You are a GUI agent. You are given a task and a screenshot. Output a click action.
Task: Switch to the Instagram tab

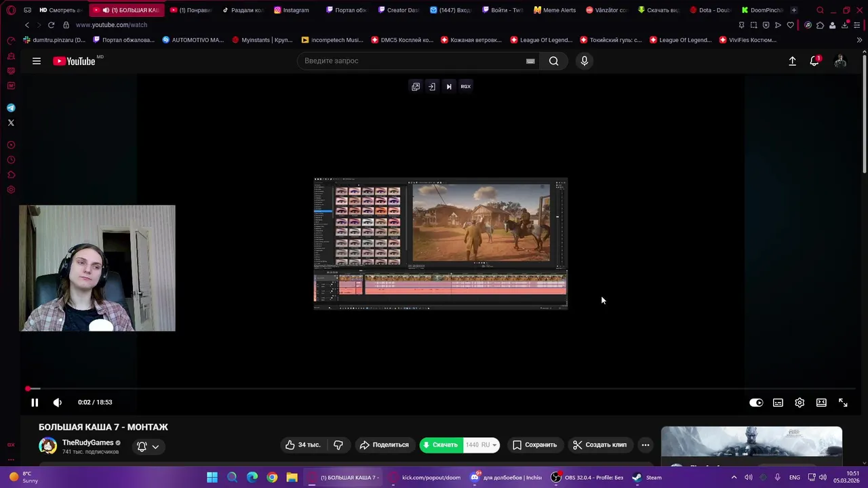(292, 10)
